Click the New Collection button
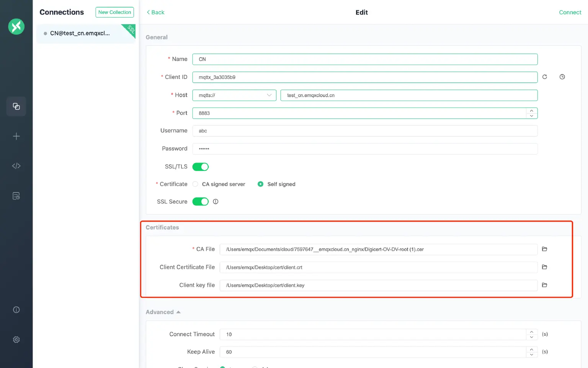The height and width of the screenshot is (368, 588). click(114, 12)
